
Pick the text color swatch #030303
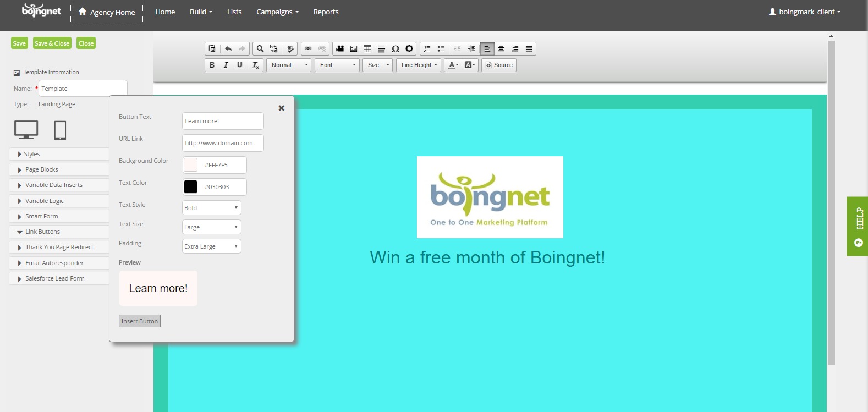(190, 187)
